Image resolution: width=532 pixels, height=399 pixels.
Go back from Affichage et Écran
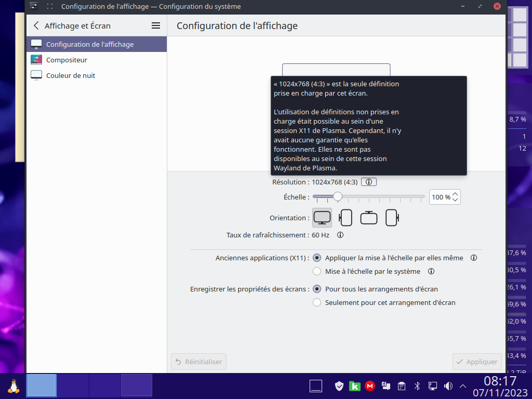36,26
